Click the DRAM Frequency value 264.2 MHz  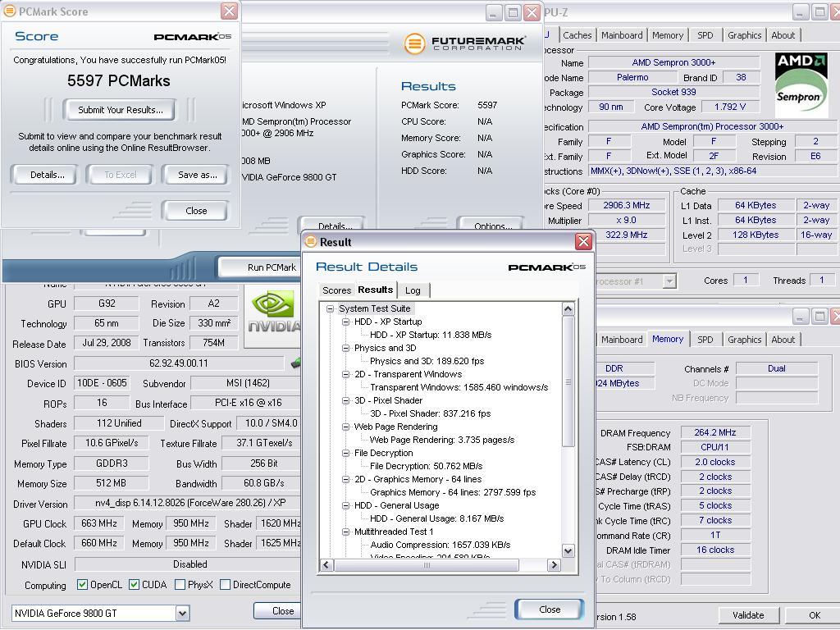pos(714,432)
